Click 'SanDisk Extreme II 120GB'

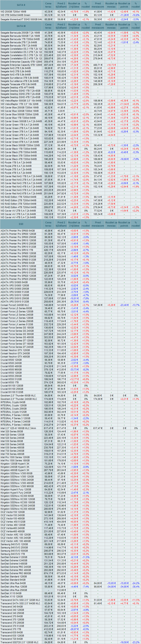tap(14, 557)
